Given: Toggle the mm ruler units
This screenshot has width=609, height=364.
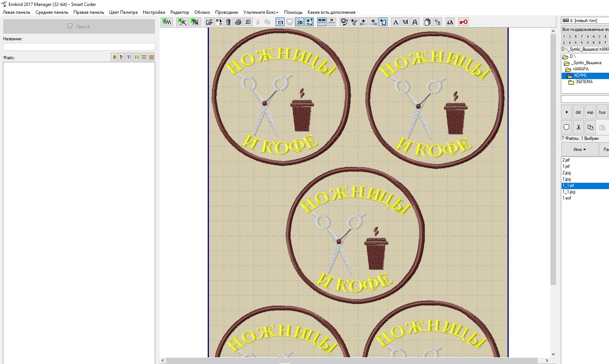Looking at the screenshot, I should pos(322,22).
